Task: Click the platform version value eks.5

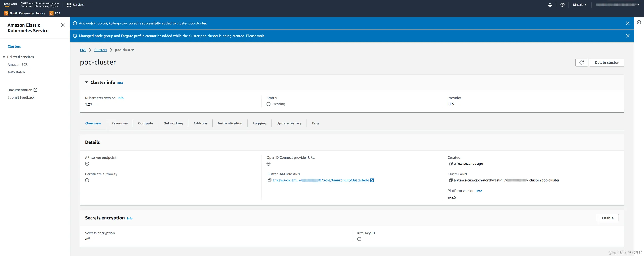Action: 451,197
